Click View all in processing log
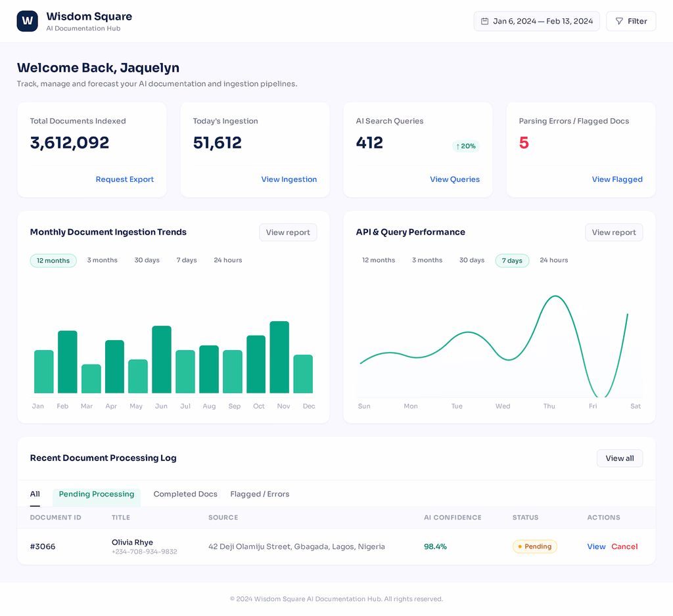 coord(620,458)
